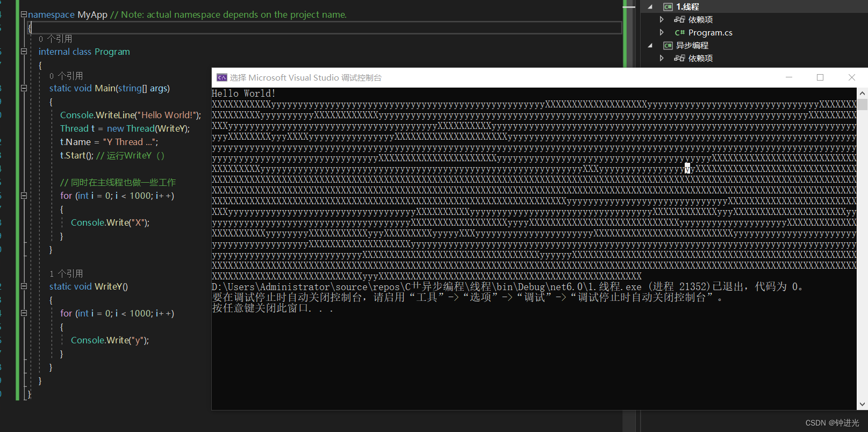
Task: Click the 'static void WriteY()' declaration
Action: tap(89, 286)
